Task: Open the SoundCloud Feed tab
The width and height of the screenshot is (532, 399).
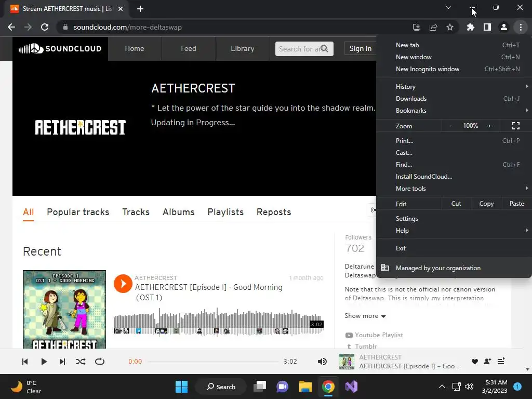Action: [x=189, y=48]
